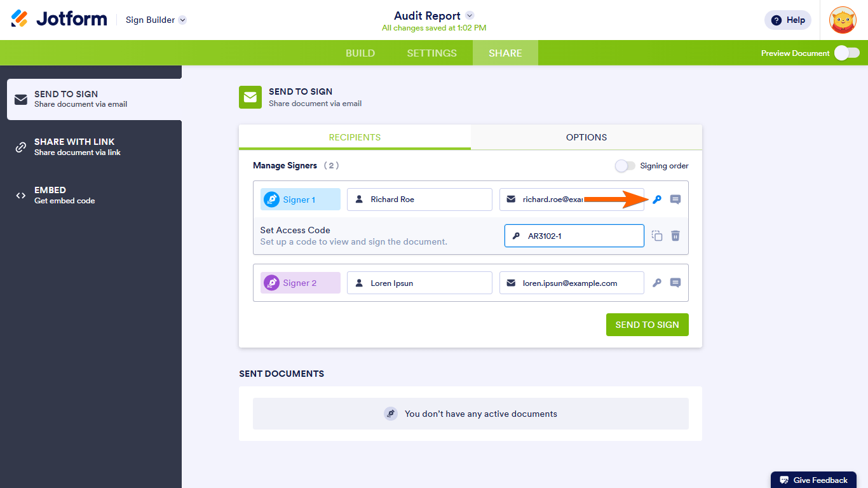The image size is (868, 488).
Task: Click Signer 2 message icon
Action: click(675, 283)
